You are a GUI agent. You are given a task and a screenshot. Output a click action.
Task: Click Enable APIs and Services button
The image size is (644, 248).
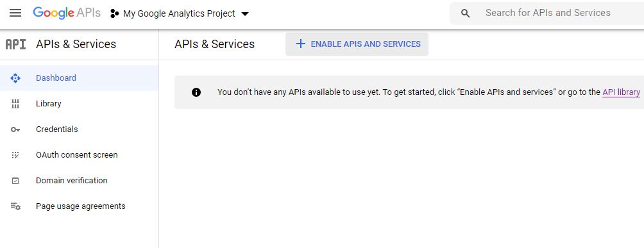tap(357, 44)
